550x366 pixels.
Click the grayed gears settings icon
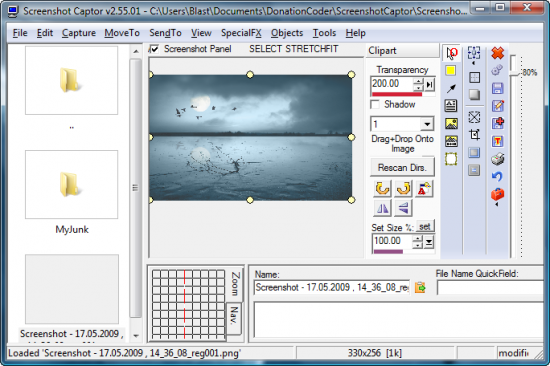(x=497, y=70)
